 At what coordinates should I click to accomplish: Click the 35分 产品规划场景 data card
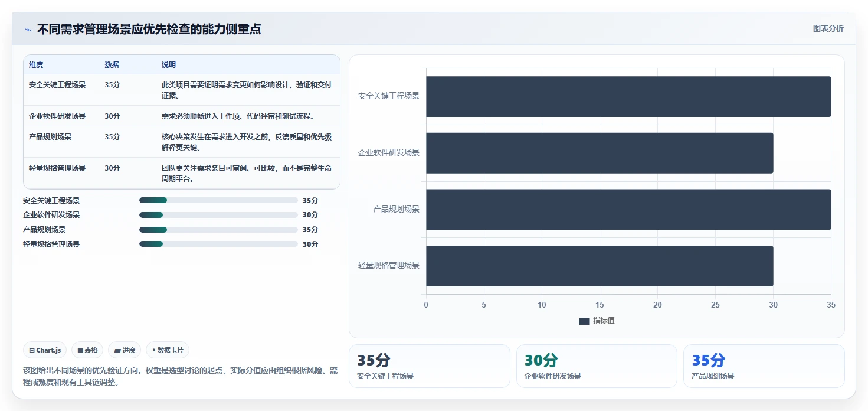764,366
